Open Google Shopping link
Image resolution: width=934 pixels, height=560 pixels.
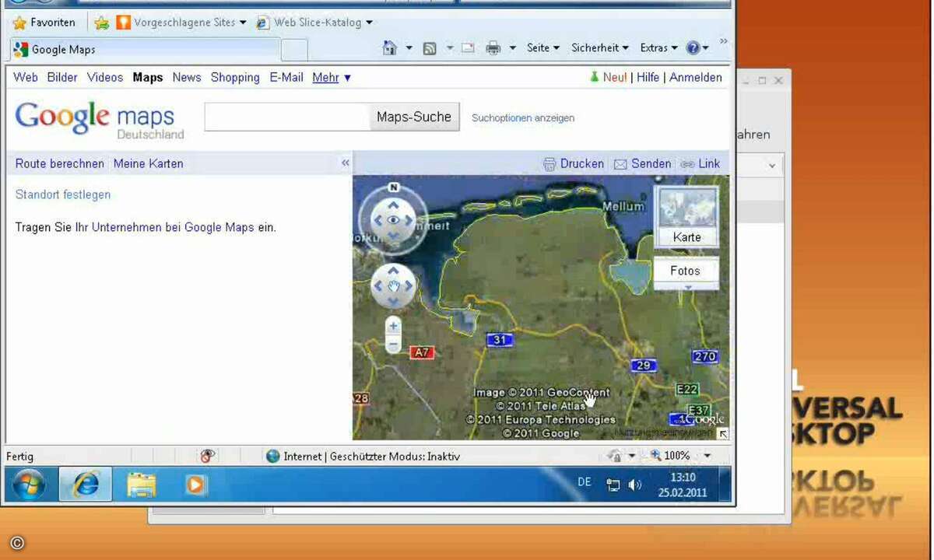235,78
